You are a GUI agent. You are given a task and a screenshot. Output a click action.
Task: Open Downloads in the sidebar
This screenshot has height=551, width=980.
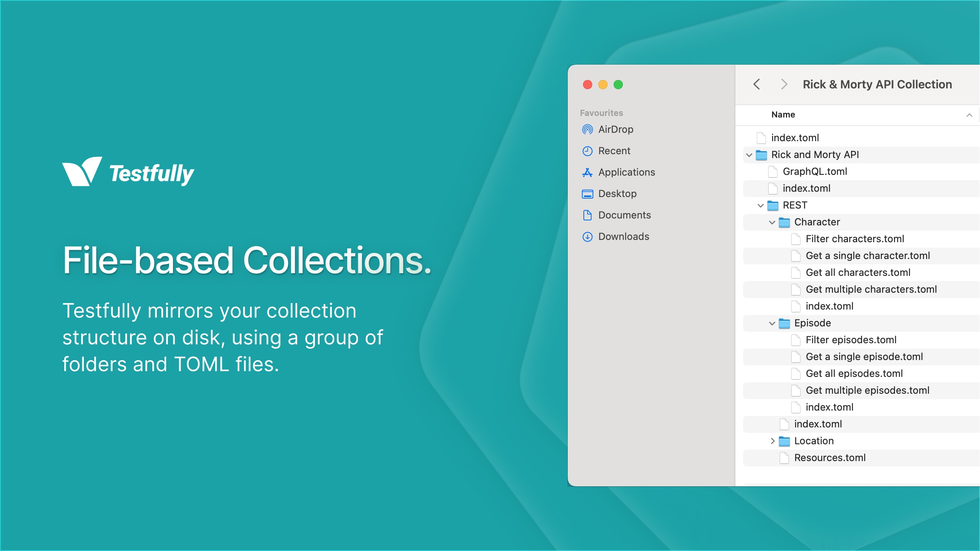coord(623,236)
